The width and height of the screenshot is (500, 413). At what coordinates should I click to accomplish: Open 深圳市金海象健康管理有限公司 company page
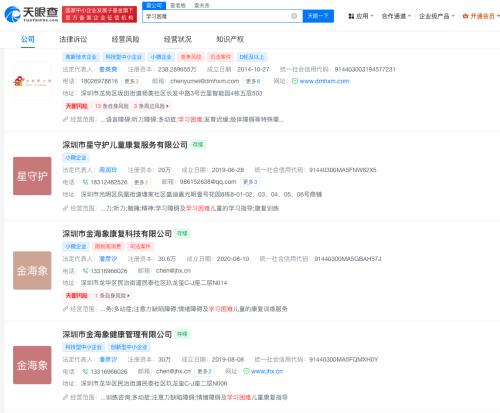(117, 334)
